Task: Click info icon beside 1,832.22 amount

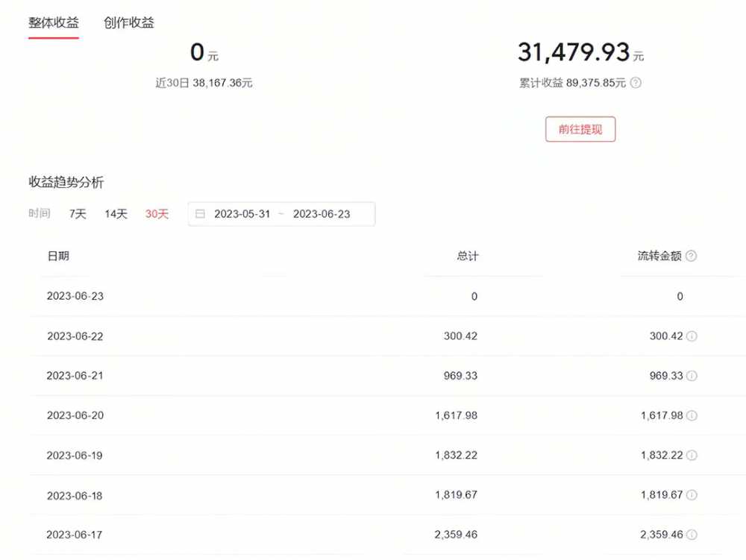Action: [x=692, y=455]
